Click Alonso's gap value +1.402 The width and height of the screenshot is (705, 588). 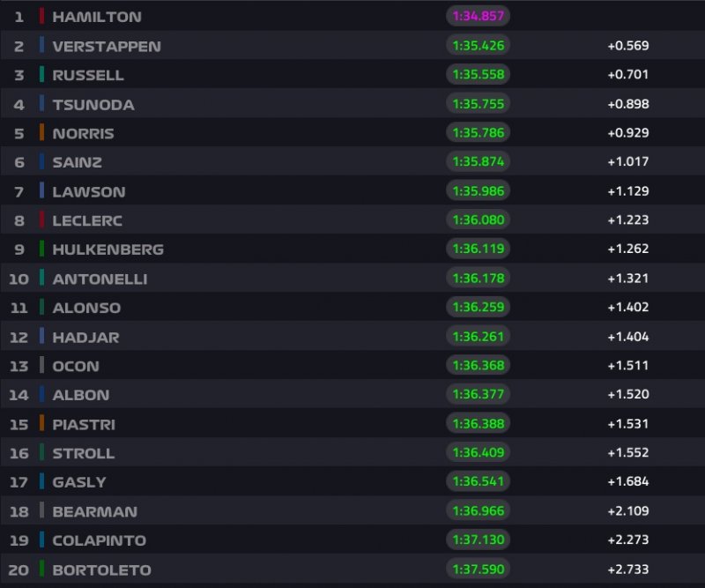[627, 308]
